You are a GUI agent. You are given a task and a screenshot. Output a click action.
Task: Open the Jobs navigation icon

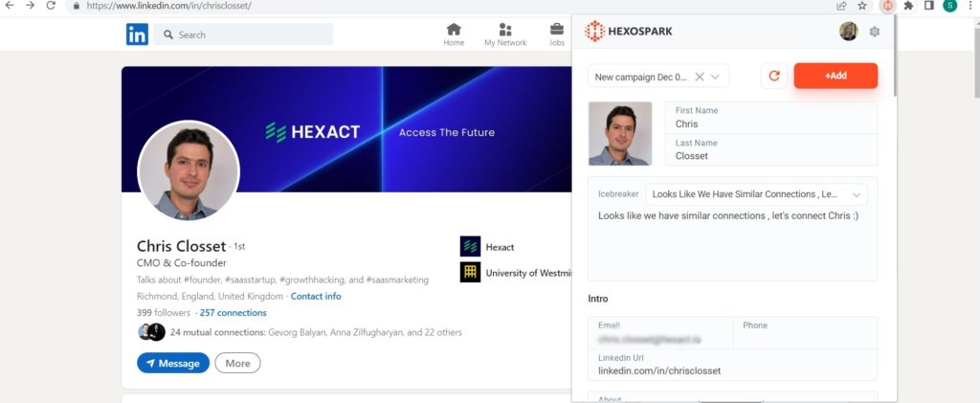556,35
